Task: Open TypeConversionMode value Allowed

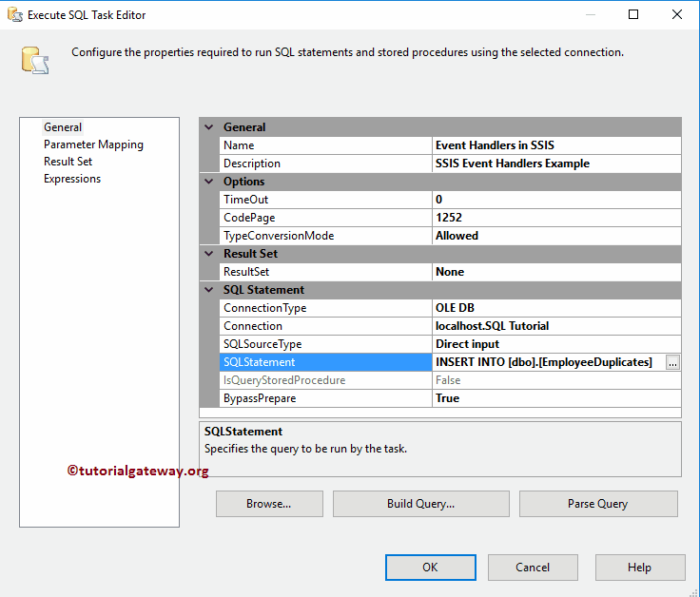Action: (x=556, y=236)
